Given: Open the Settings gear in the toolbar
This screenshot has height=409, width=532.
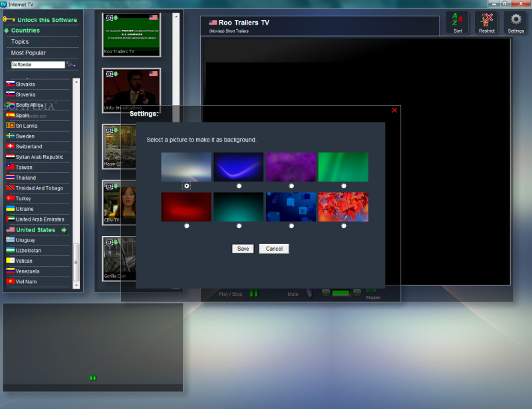Looking at the screenshot, I should coord(516,23).
